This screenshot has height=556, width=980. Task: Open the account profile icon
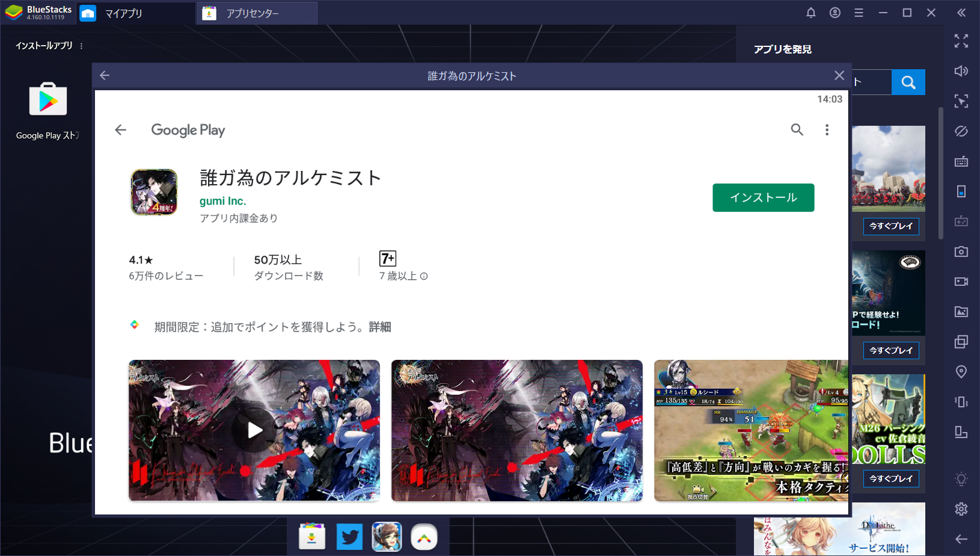pyautogui.click(x=835, y=13)
